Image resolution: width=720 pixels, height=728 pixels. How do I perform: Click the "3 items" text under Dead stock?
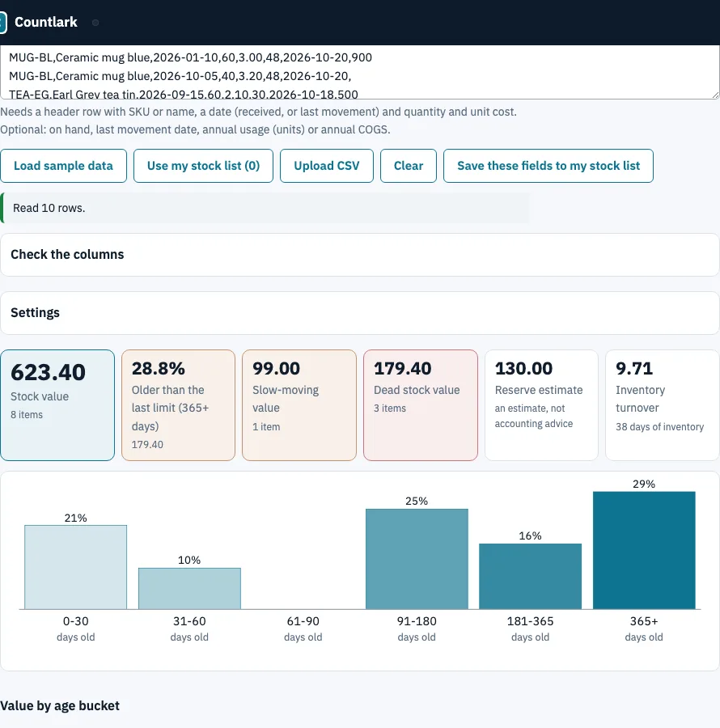(x=390, y=408)
